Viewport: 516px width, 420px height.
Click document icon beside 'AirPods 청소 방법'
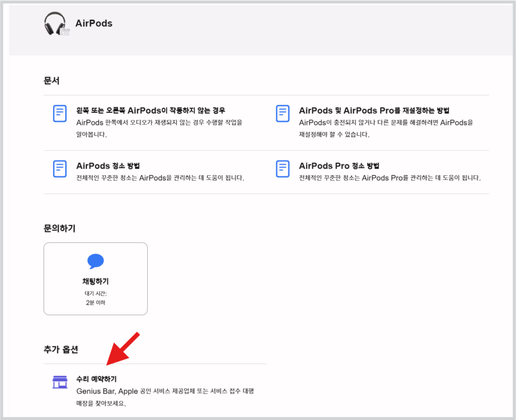tap(60, 169)
